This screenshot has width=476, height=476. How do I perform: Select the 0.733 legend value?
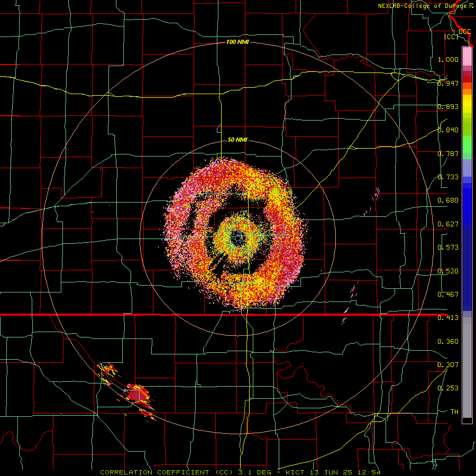click(x=448, y=177)
